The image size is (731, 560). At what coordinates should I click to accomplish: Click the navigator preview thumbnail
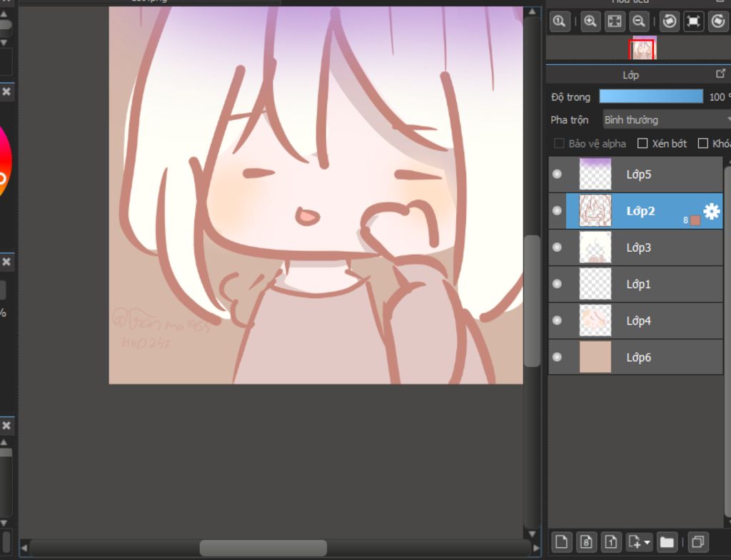pos(644,48)
